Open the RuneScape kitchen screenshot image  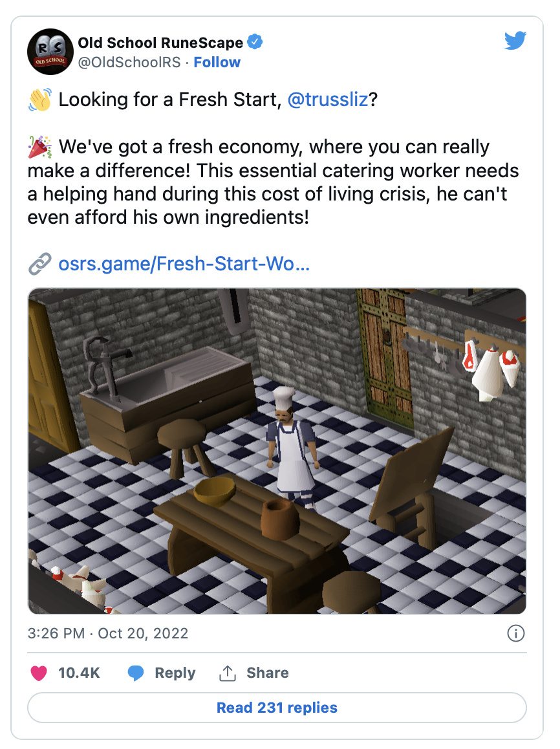[x=277, y=451]
